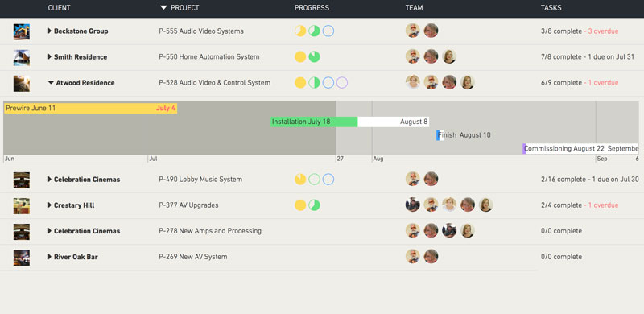
Task: Click '3/8 complete - 3 overdue' task status
Action: pyautogui.click(x=580, y=31)
